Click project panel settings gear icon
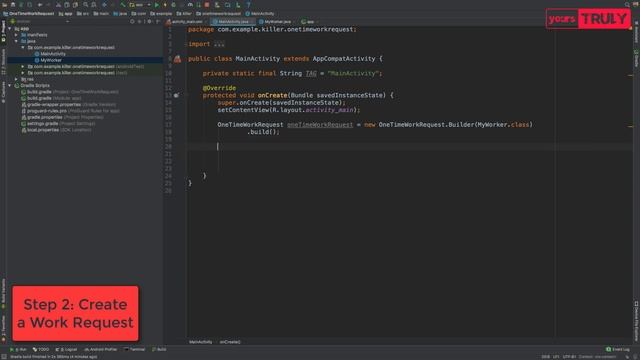Screen dimensions: 640x360 tap(149, 21)
